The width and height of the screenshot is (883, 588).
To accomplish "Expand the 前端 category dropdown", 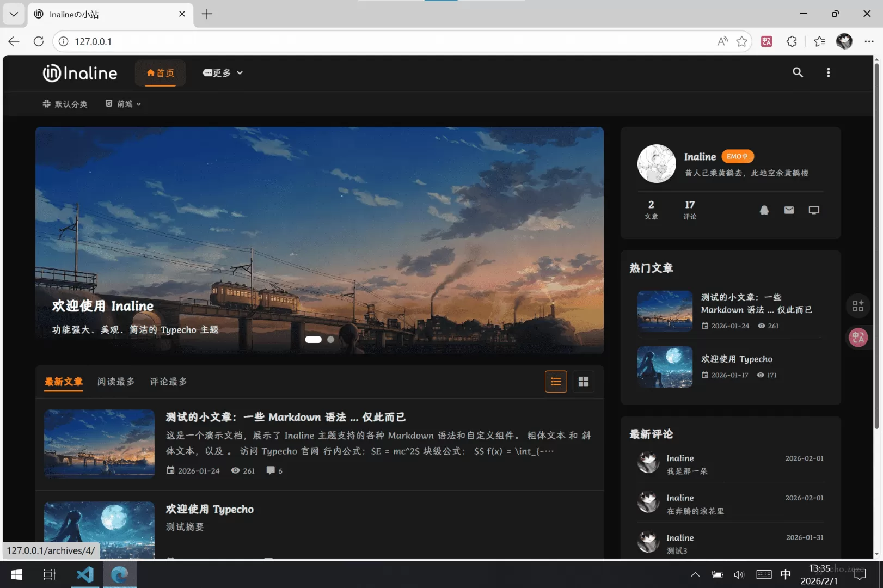I will point(124,104).
